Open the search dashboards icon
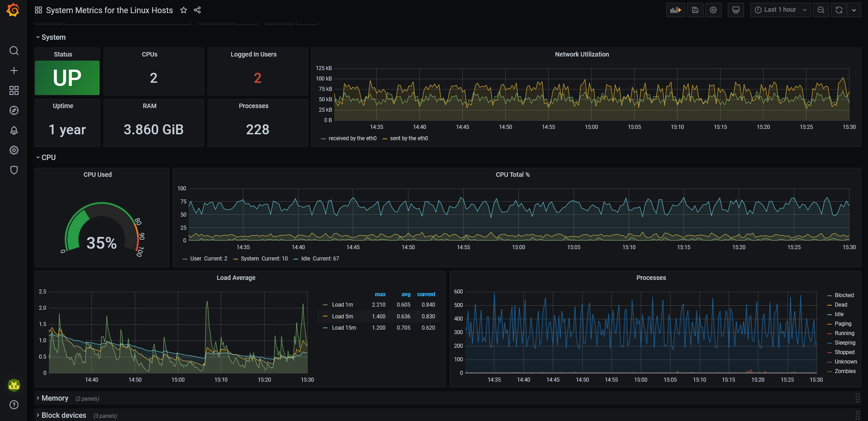The image size is (868, 421). point(14,51)
